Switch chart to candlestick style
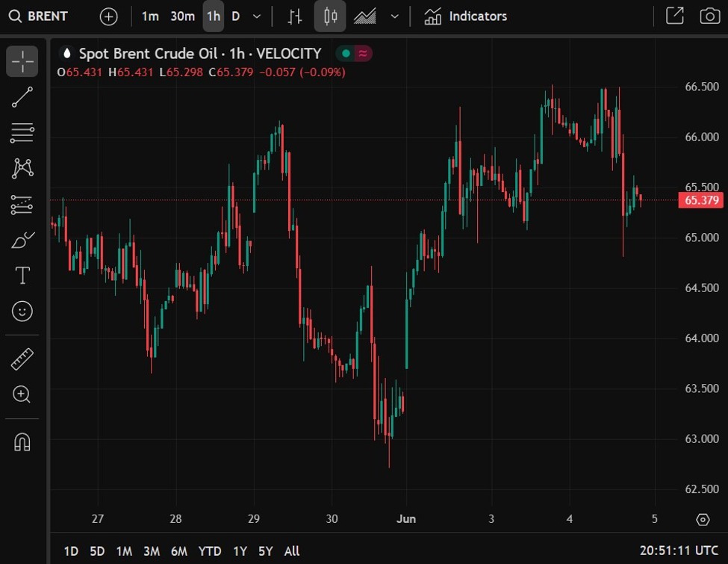728x564 pixels. (x=329, y=16)
